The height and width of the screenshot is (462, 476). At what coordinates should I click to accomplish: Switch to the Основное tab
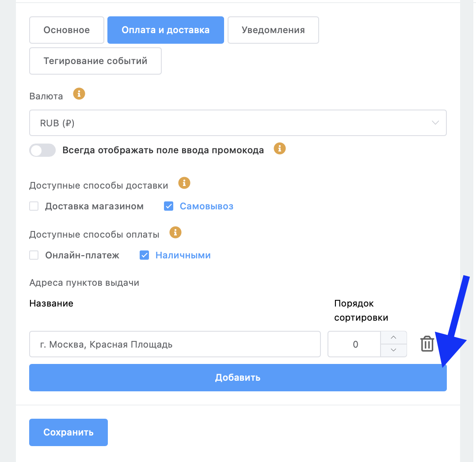[67, 30]
